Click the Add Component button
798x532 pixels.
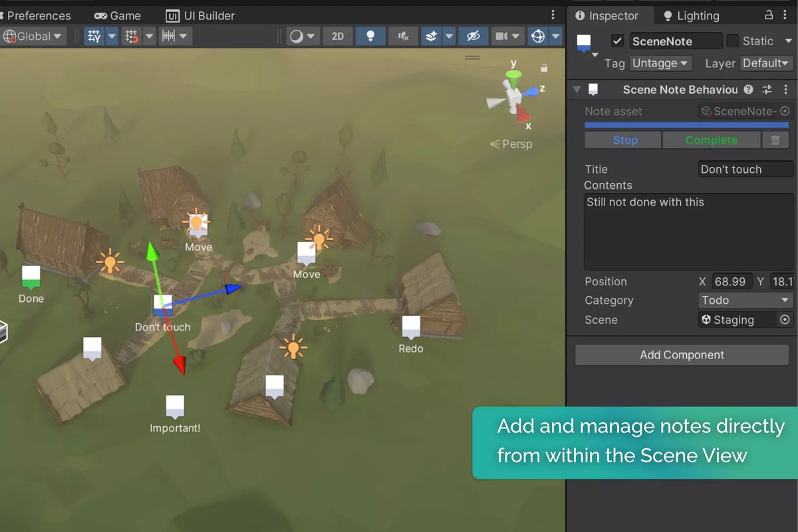682,354
